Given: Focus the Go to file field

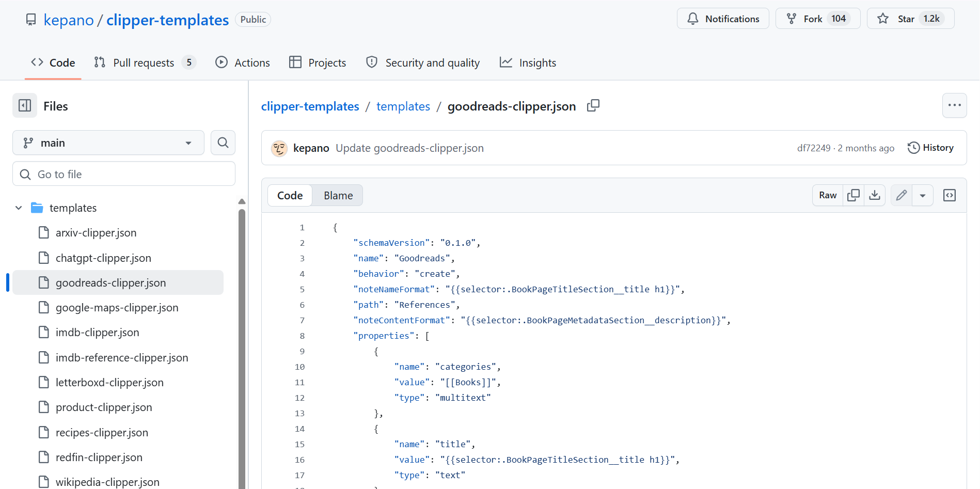Looking at the screenshot, I should click(124, 174).
